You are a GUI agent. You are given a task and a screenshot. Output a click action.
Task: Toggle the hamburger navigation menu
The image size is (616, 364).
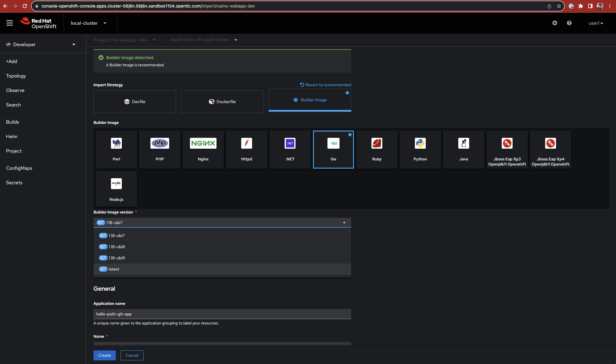click(10, 23)
